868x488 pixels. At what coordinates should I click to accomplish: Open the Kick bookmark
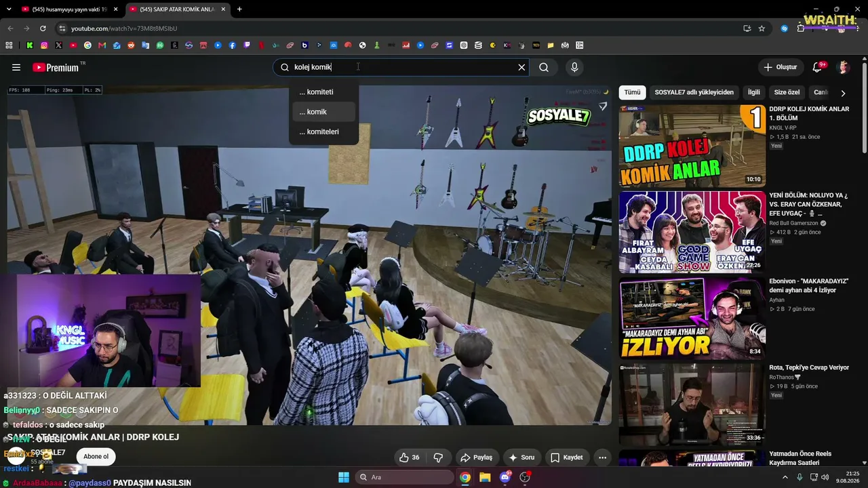[30, 45]
